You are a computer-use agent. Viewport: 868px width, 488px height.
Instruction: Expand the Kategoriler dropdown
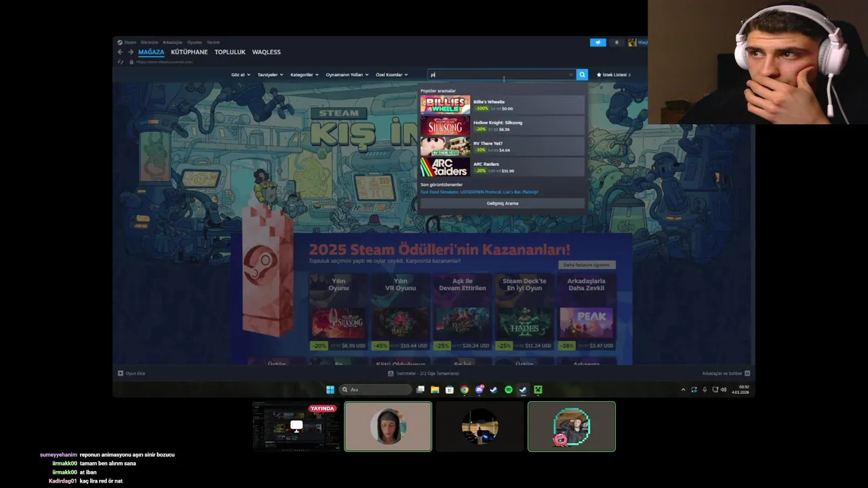click(x=304, y=75)
